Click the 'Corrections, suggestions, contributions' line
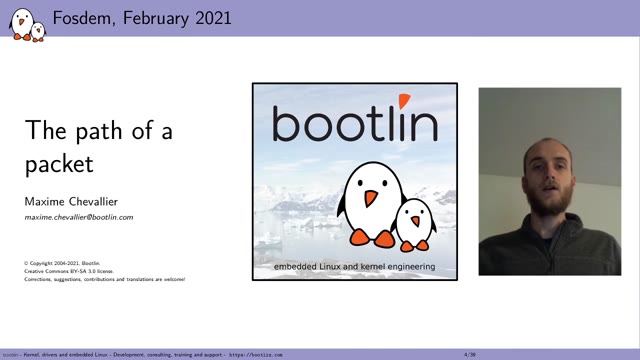The height and width of the screenshot is (360, 640). pos(104,279)
